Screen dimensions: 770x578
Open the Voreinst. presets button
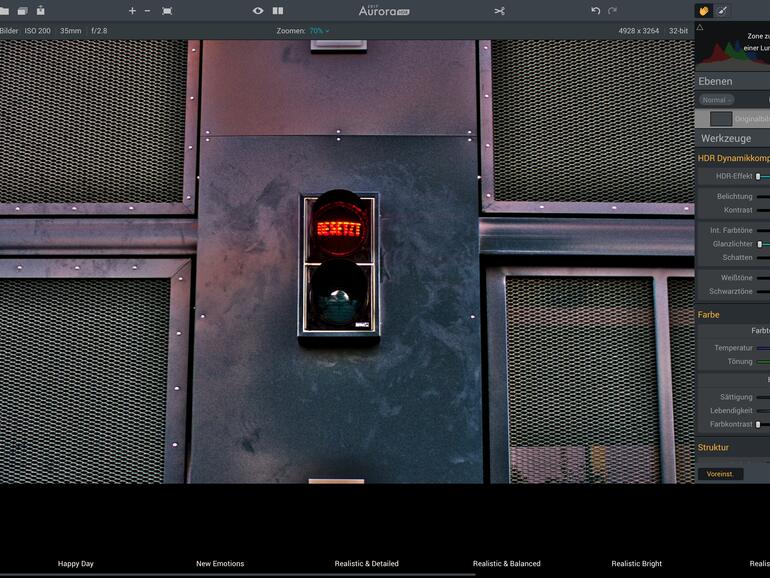tap(720, 474)
